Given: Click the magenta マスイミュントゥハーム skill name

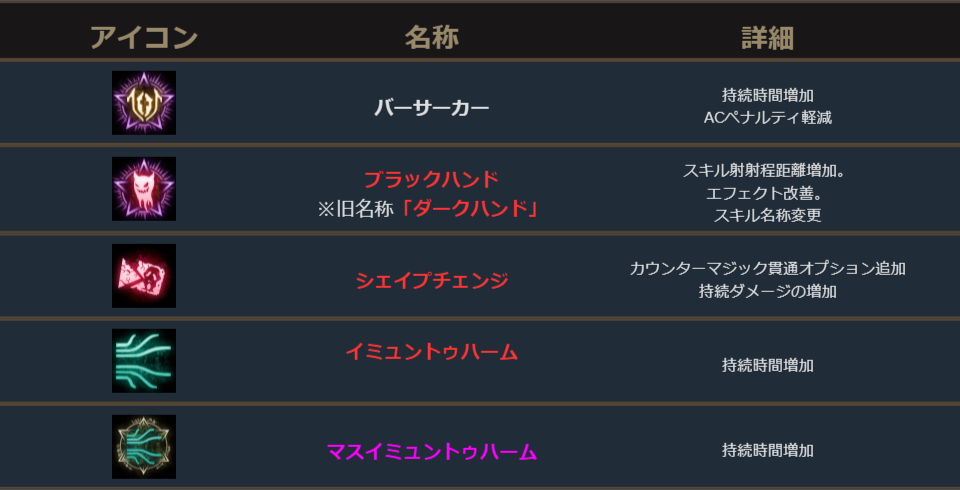Looking at the screenshot, I should tap(431, 452).
